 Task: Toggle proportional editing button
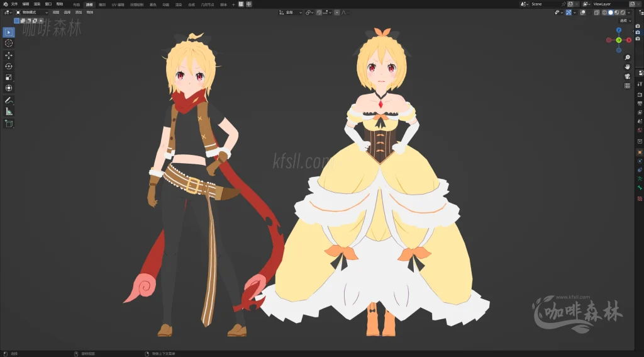337,13
